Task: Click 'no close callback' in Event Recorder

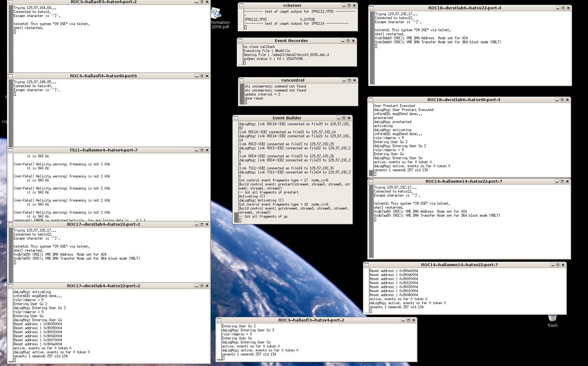Action: click(259, 47)
